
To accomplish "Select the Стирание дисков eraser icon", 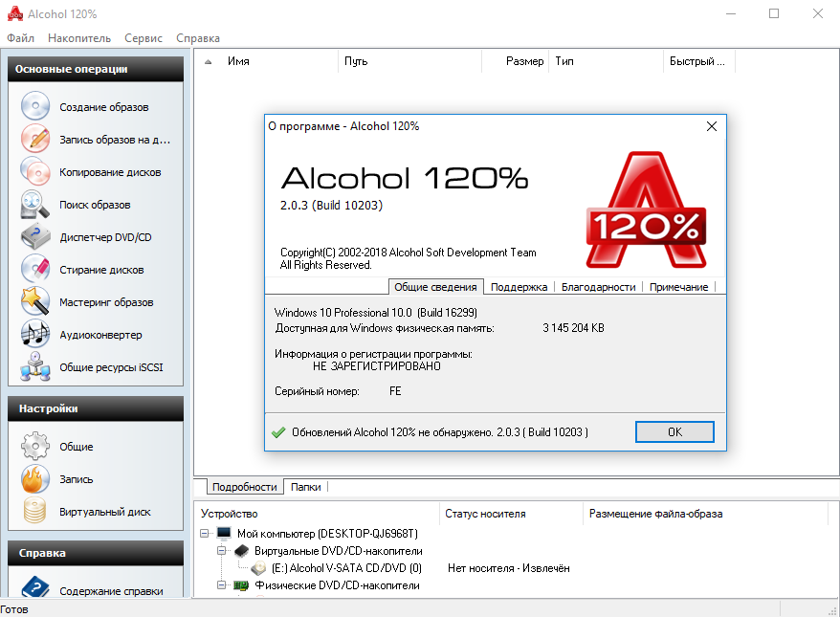I will (35, 269).
